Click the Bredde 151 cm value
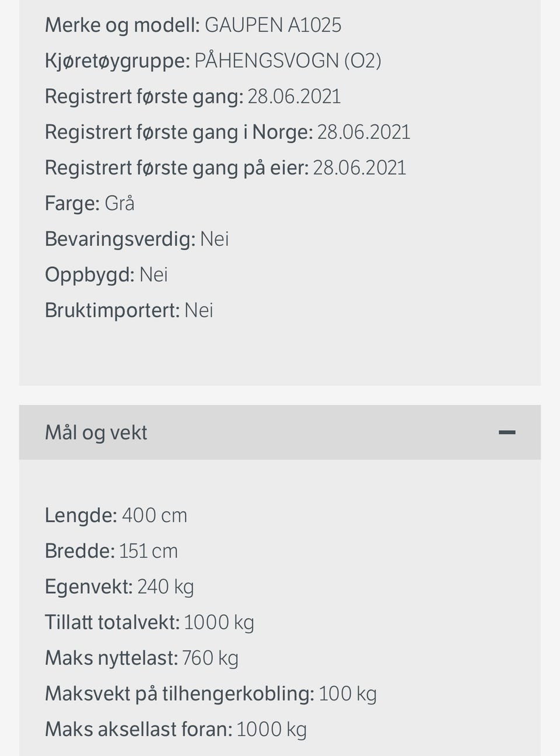The width and height of the screenshot is (560, 756). [x=148, y=551]
